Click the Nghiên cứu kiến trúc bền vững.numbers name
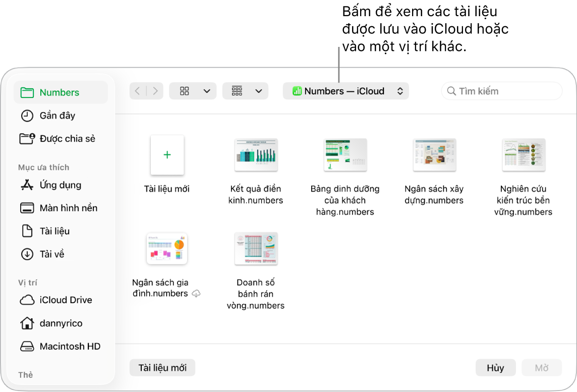The image size is (577, 392). click(x=523, y=200)
